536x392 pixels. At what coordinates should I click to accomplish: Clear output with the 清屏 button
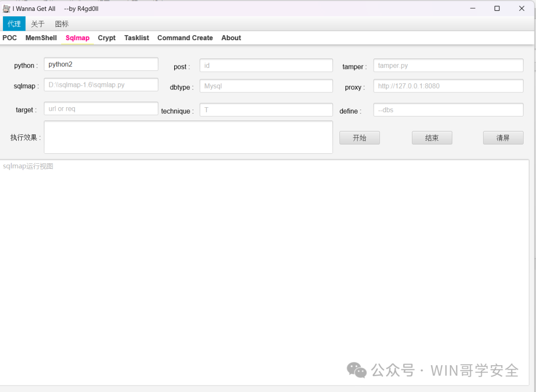[x=503, y=138]
